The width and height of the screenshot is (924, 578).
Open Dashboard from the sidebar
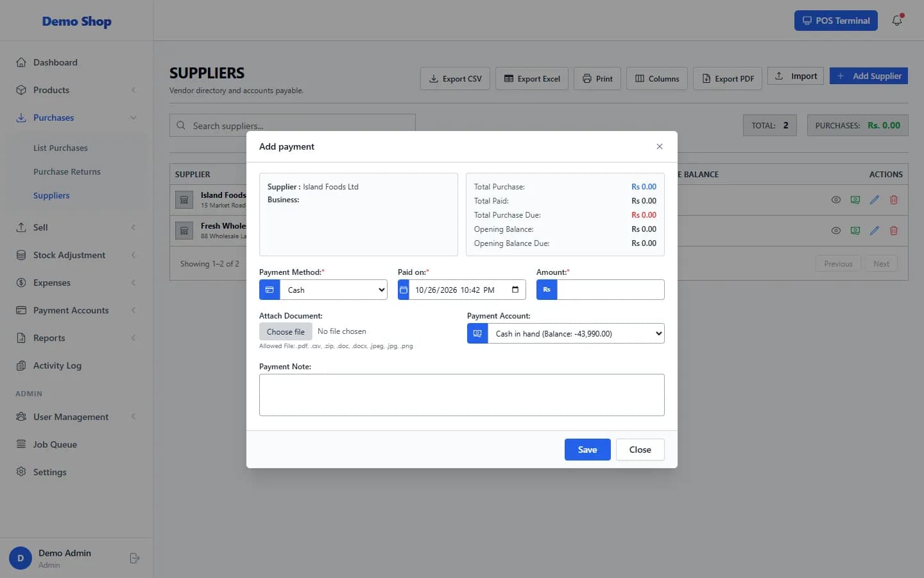pyautogui.click(x=76, y=62)
